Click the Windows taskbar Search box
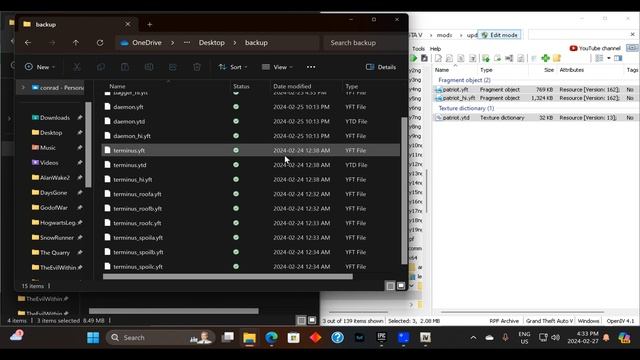The height and width of the screenshot is (360, 640). (x=160, y=338)
